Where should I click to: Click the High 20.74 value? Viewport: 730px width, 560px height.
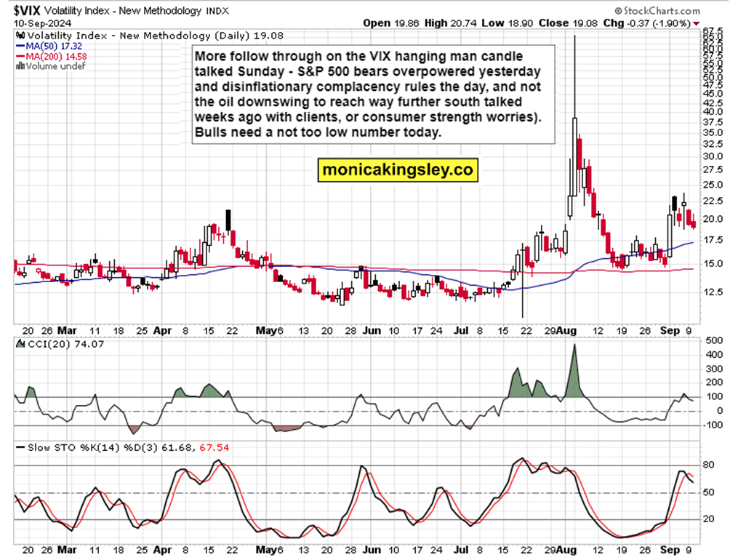pos(451,23)
